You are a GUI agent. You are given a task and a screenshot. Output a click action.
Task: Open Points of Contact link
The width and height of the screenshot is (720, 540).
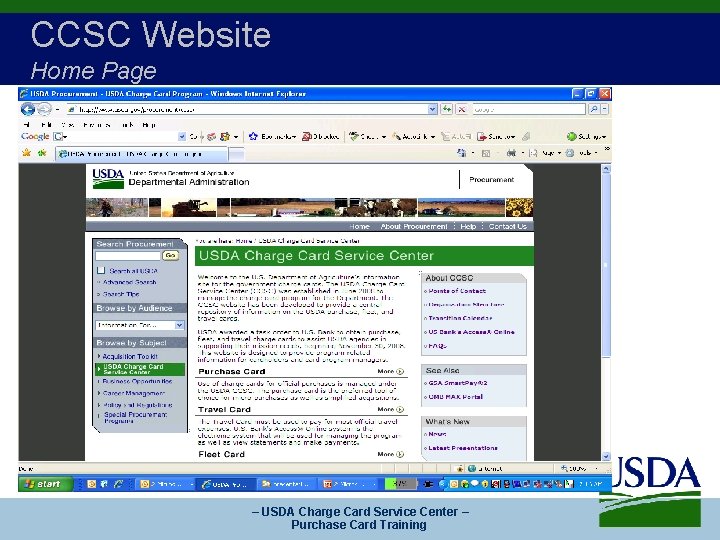[x=457, y=291]
